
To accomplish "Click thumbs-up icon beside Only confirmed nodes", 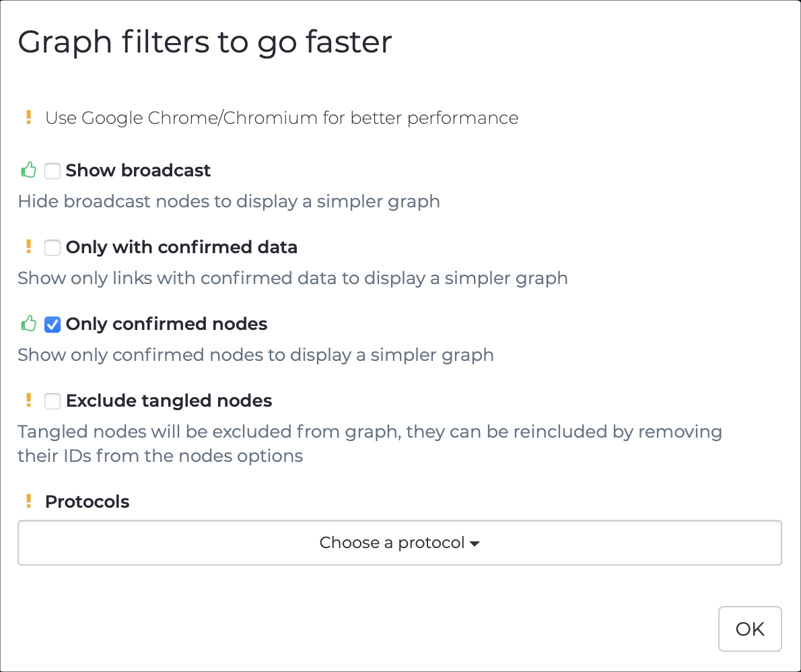I will tap(28, 324).
